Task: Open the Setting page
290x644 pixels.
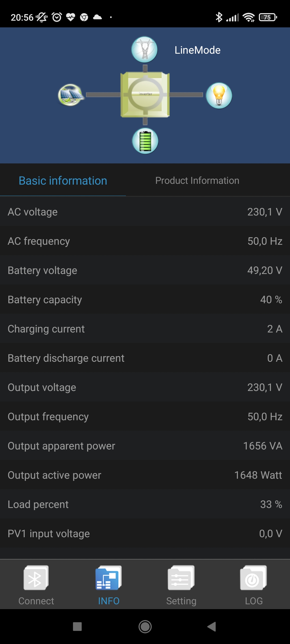Action: 181,585
